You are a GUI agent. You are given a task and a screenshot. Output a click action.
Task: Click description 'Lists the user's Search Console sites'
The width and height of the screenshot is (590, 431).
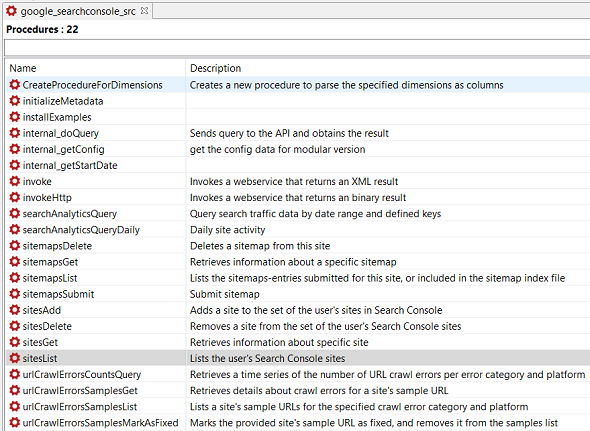(268, 358)
